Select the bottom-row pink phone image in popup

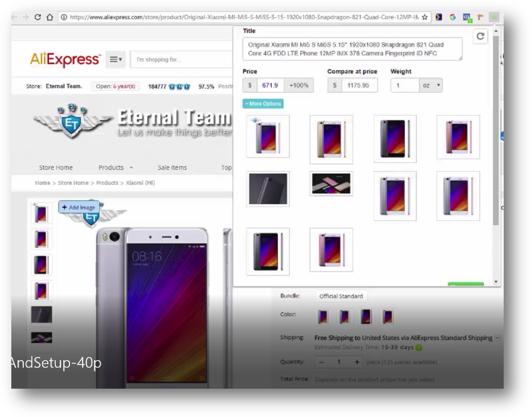pyautogui.click(x=331, y=249)
